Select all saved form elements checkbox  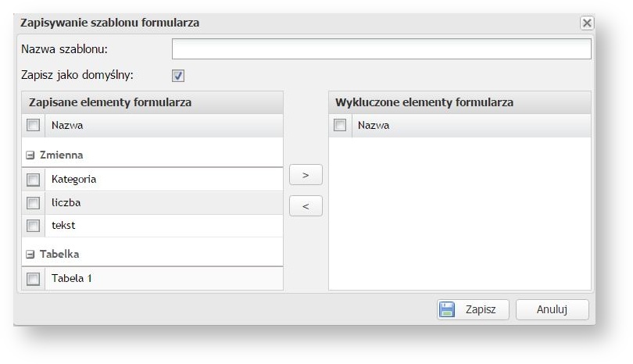[x=33, y=125]
